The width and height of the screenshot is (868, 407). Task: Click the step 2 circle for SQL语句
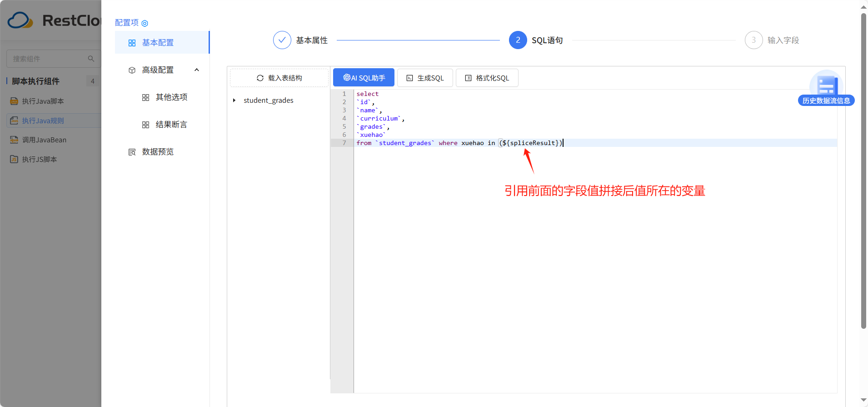pyautogui.click(x=518, y=40)
